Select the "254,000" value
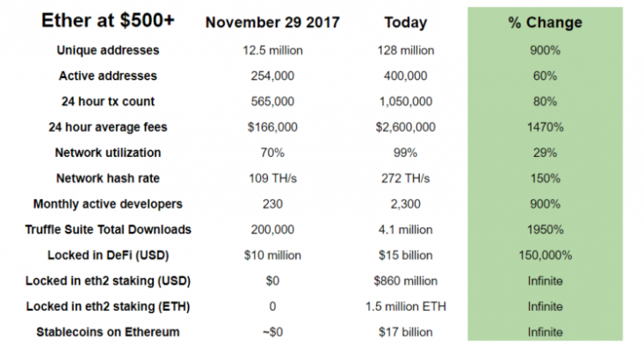This screenshot has height=351, width=644. coord(272,76)
